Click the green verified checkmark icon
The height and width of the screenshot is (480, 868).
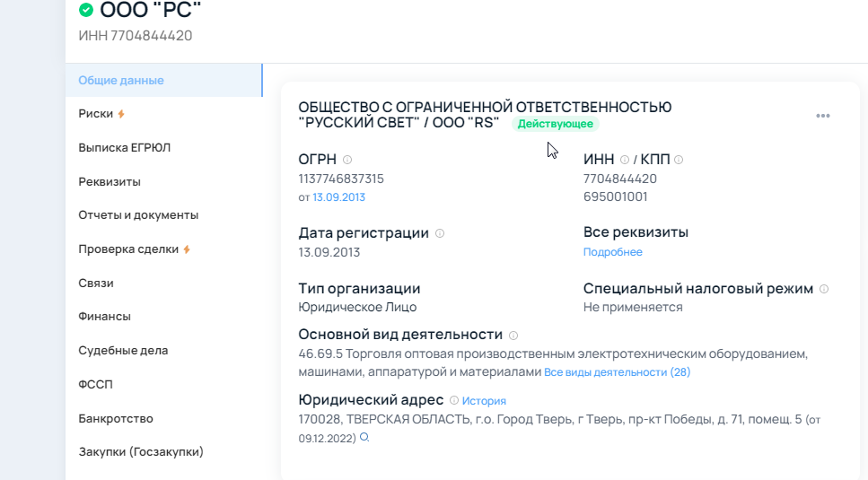coord(86,10)
